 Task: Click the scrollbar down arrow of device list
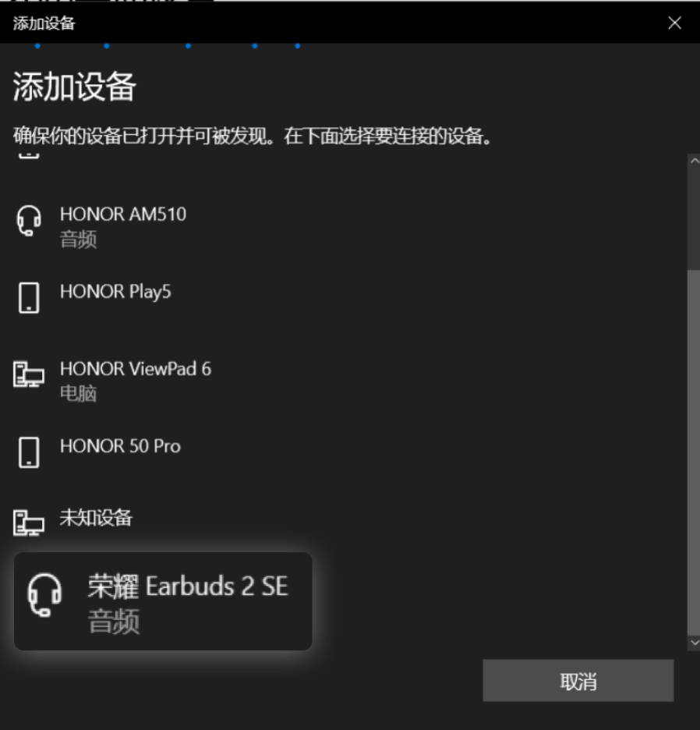click(694, 643)
